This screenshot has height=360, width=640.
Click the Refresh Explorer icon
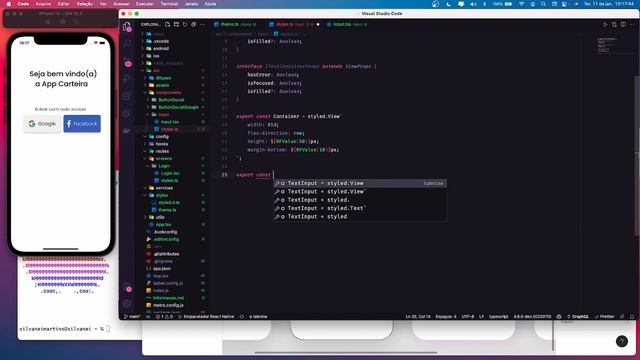(x=185, y=24)
